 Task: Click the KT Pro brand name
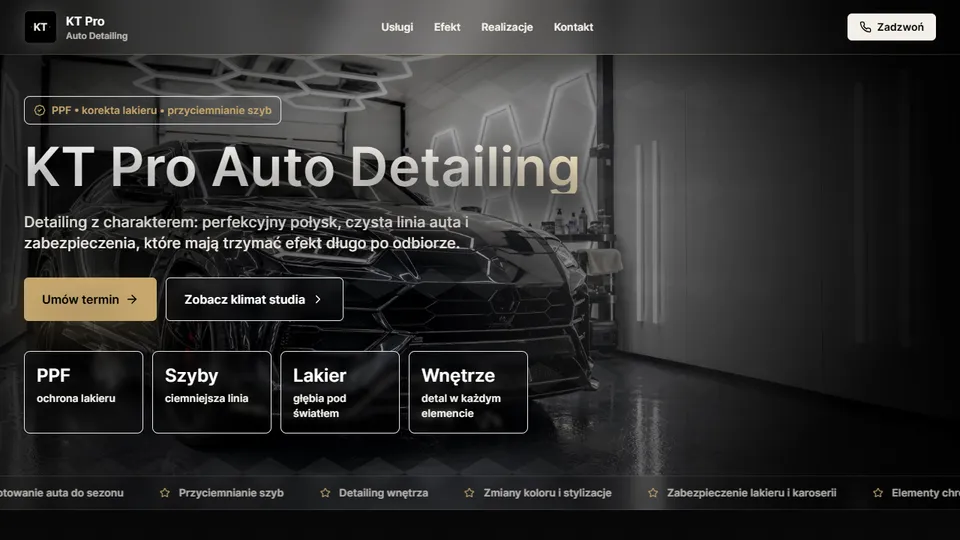point(85,21)
